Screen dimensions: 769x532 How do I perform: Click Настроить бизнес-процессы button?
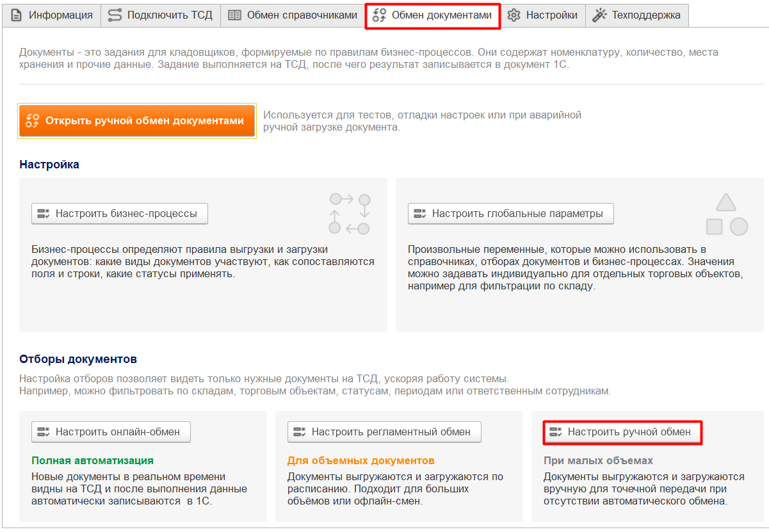(120, 214)
